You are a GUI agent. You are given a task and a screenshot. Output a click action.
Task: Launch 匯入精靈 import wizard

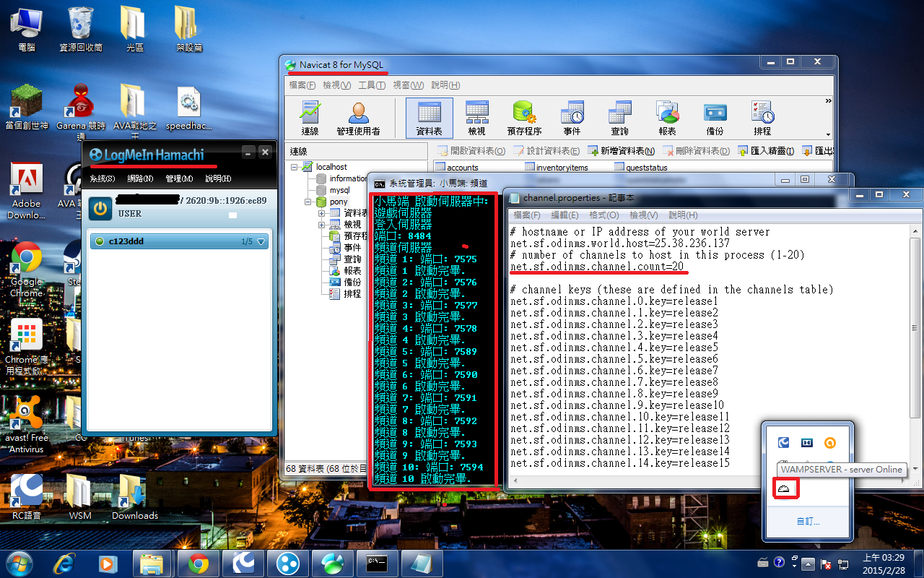click(766, 151)
